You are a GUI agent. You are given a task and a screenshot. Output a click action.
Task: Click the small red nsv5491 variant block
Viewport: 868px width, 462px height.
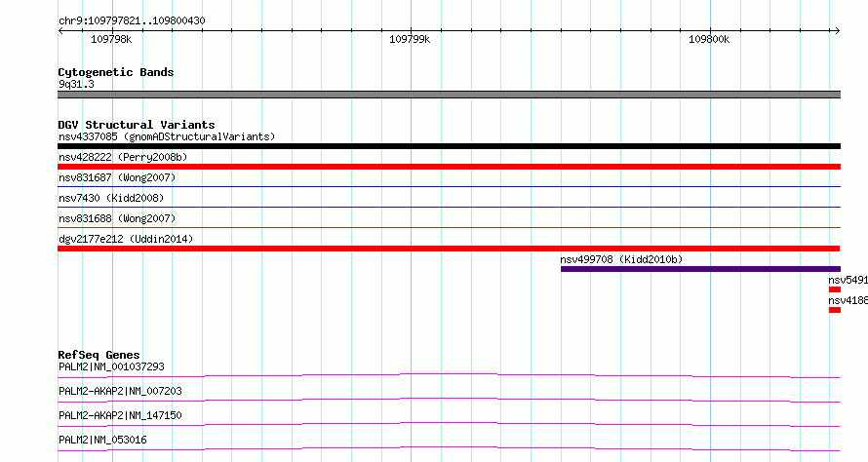835,289
